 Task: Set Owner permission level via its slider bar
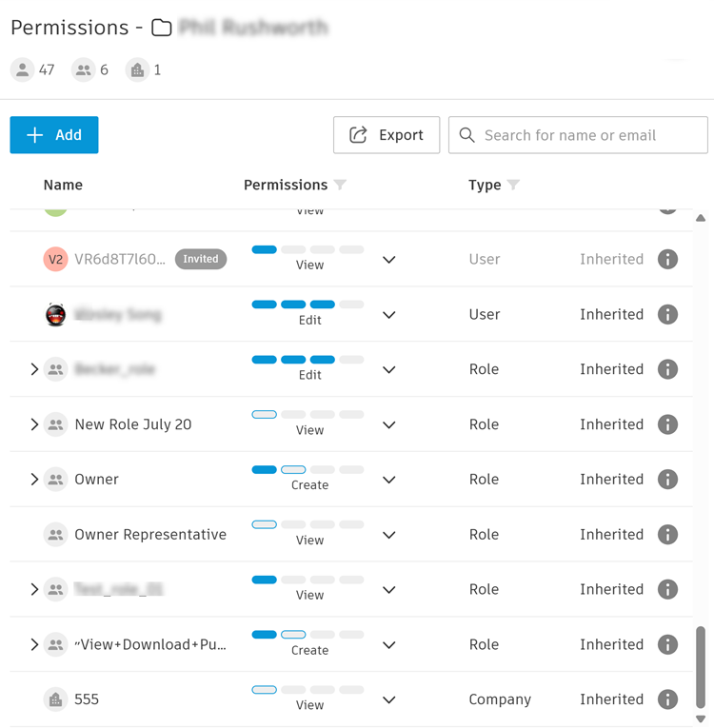click(307, 470)
